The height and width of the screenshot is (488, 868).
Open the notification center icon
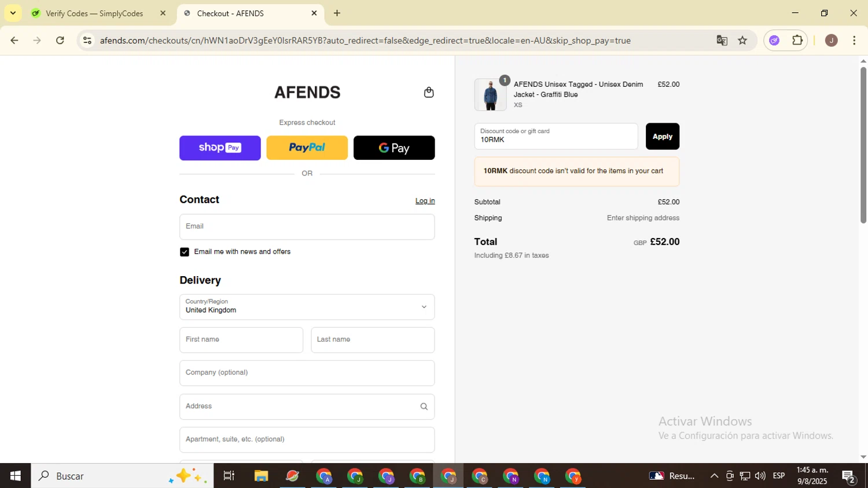849,476
